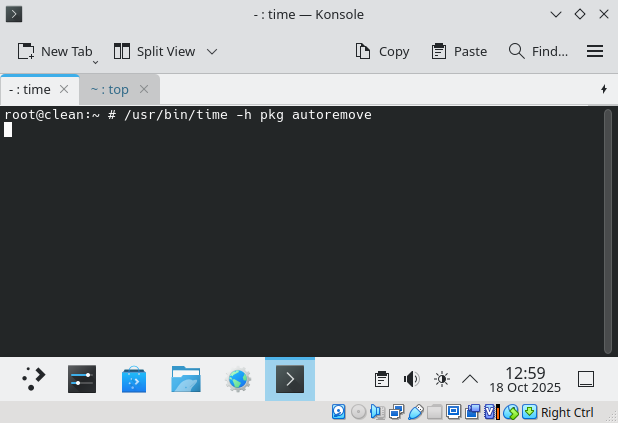Open the clipboard tray icon

click(381, 379)
